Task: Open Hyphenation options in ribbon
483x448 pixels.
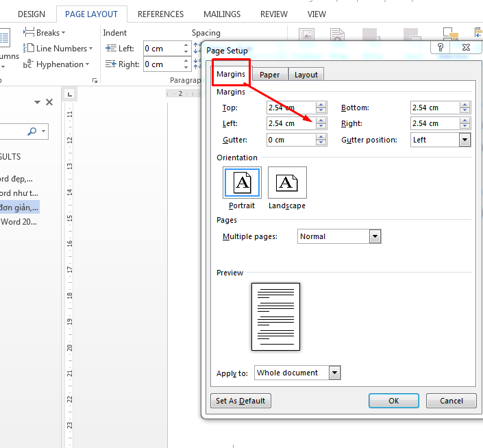Action: [29, 64]
